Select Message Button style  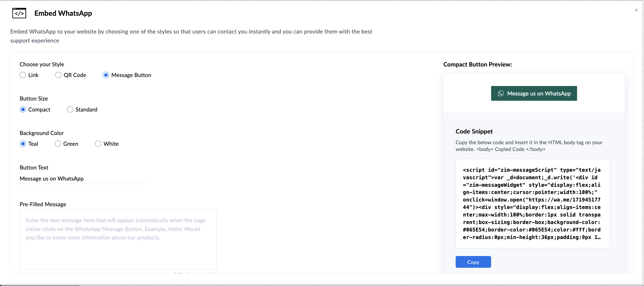click(106, 75)
